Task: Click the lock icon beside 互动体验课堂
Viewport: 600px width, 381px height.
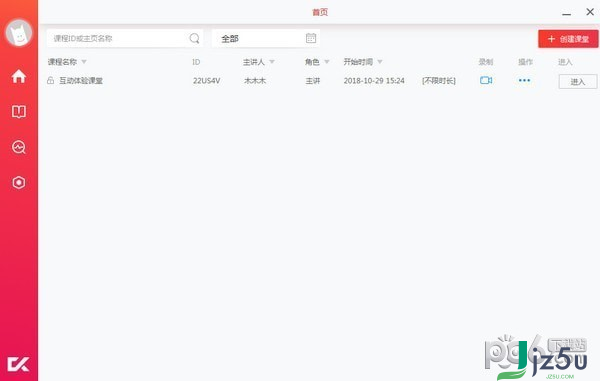Action: (50, 80)
